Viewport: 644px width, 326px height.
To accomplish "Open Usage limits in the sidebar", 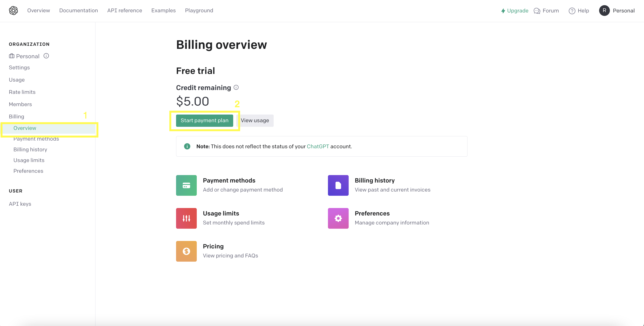I will (x=29, y=160).
